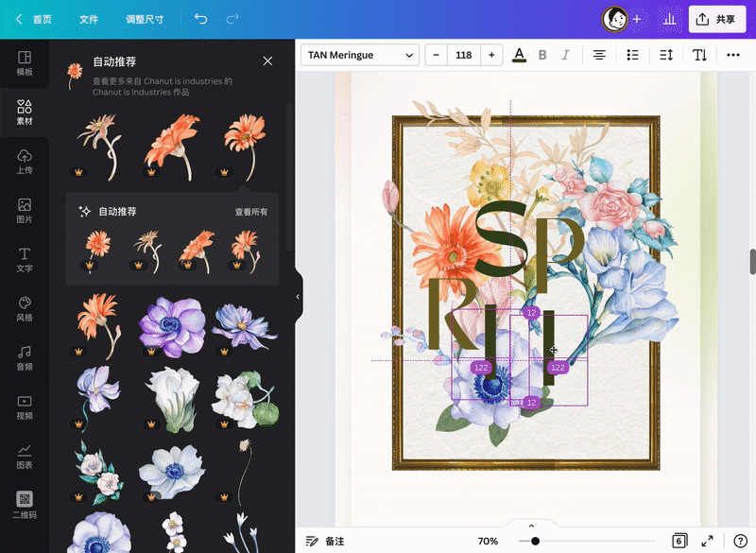
Task: Open the TAN Meringue font dropdown
Action: [x=360, y=55]
